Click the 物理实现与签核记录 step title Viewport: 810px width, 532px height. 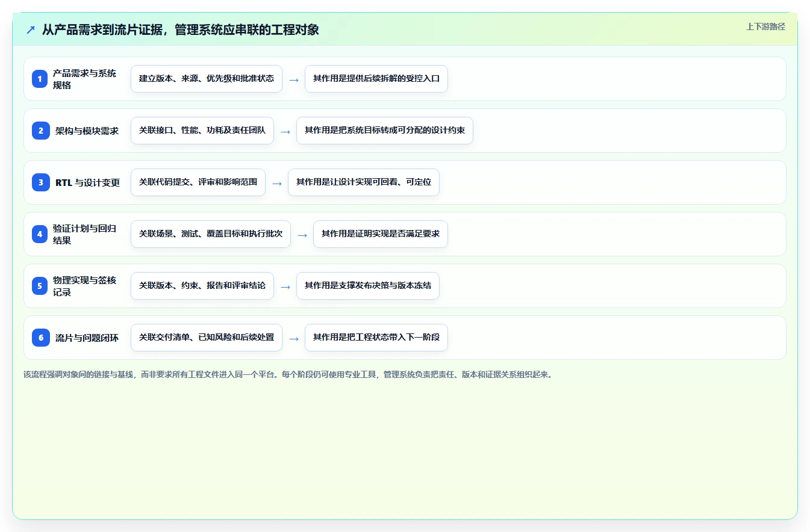(85, 286)
